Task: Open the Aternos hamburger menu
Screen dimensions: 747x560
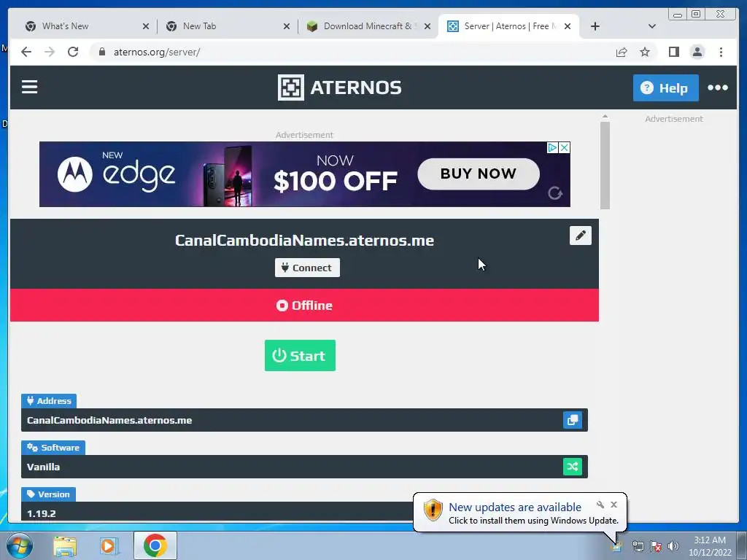Action: pos(29,87)
